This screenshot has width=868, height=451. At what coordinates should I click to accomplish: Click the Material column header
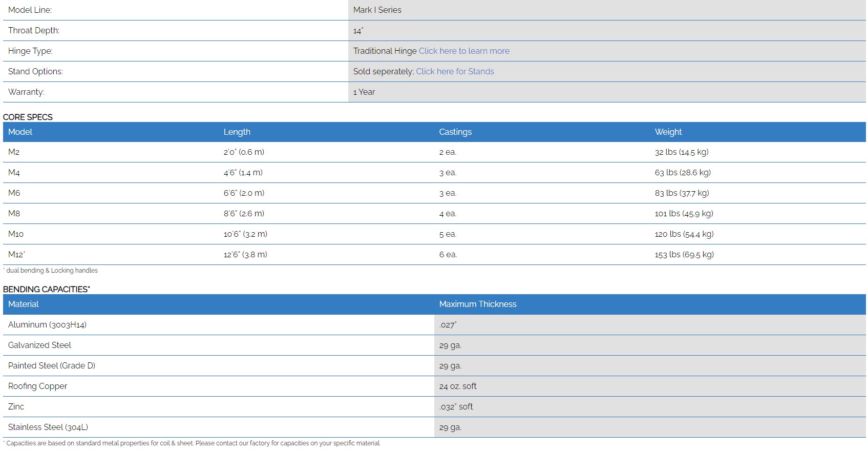pos(23,304)
